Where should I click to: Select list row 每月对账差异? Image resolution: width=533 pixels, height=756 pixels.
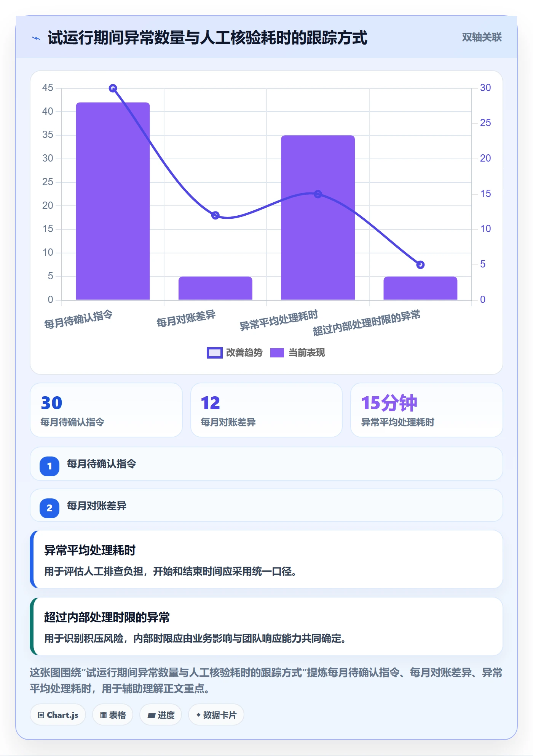pyautogui.click(x=266, y=506)
